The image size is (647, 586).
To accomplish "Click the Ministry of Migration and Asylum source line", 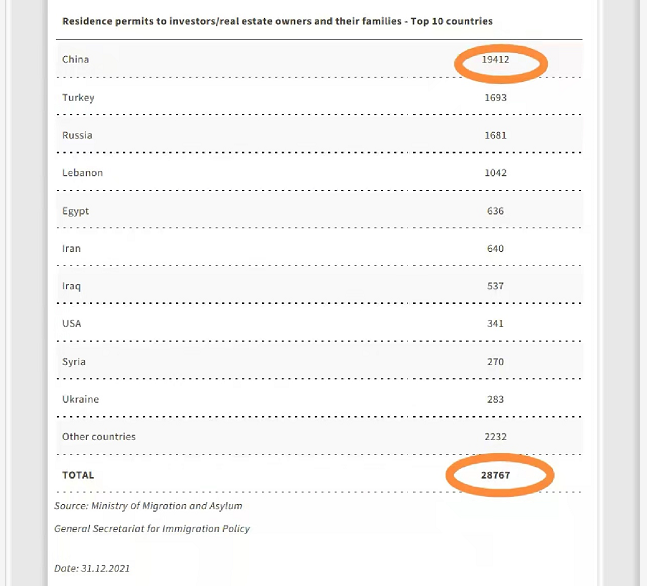I will click(148, 506).
